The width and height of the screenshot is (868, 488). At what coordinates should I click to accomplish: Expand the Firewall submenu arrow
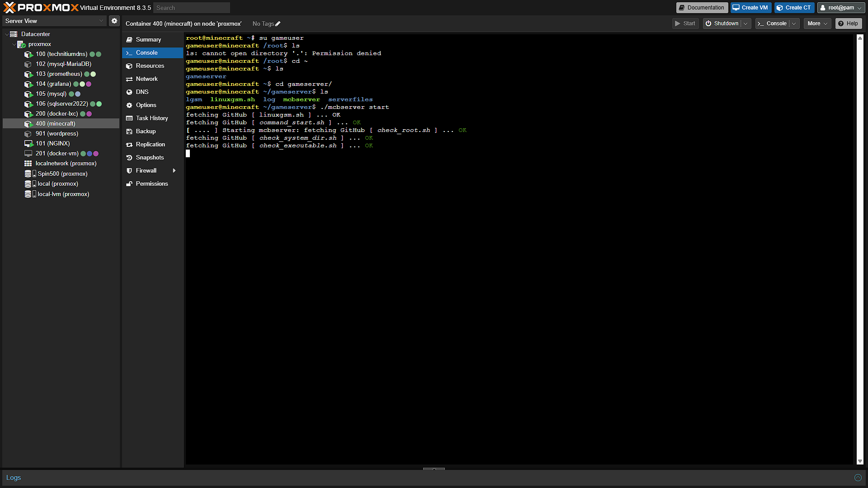(174, 170)
